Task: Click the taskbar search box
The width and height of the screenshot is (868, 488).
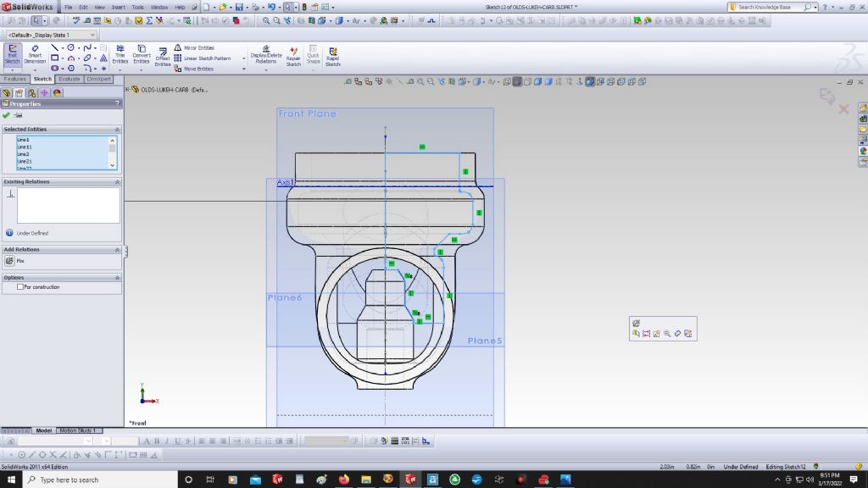Action: (x=100, y=480)
